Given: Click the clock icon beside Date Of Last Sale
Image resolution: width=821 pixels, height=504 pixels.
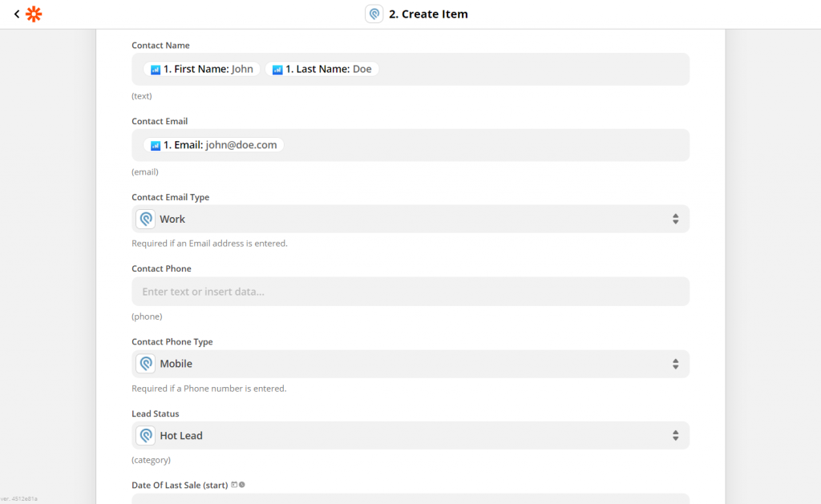Looking at the screenshot, I should click(242, 485).
